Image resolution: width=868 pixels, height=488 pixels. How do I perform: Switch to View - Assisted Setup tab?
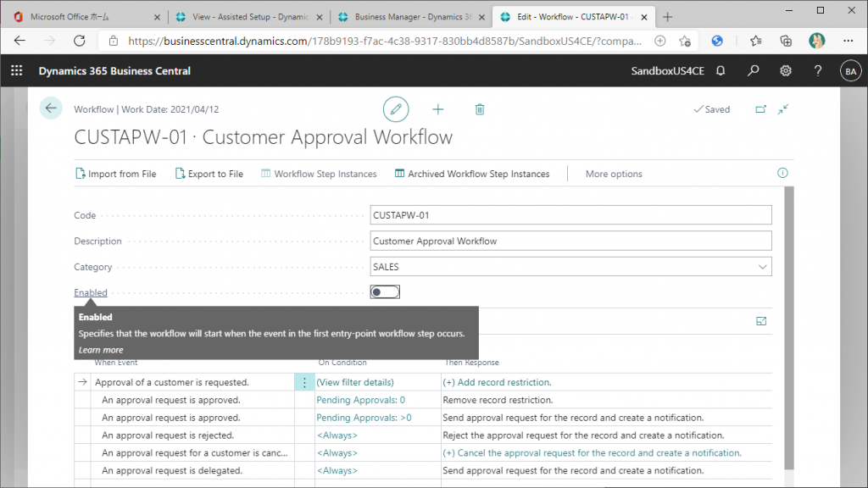[x=250, y=17]
